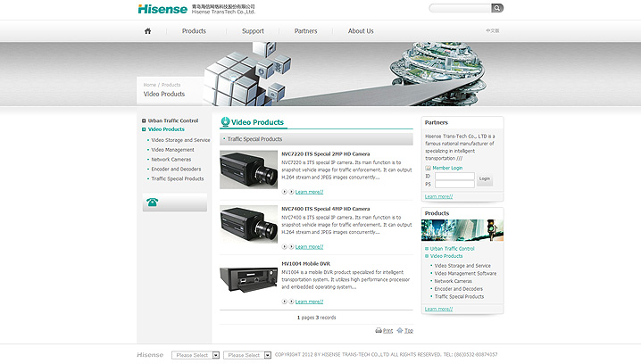The width and height of the screenshot is (641, 364).
Task: Open NVC7220 ITS Special 2MP HD Camera title
Action: point(325,154)
